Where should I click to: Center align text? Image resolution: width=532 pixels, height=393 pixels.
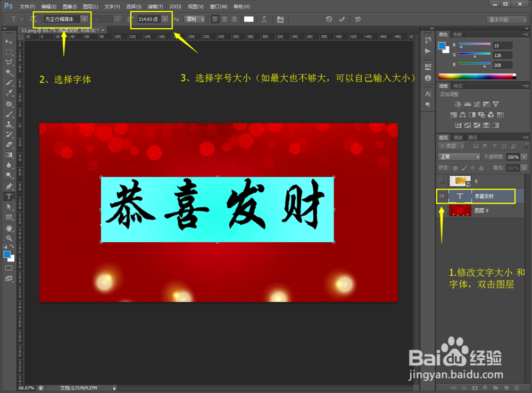(x=225, y=19)
